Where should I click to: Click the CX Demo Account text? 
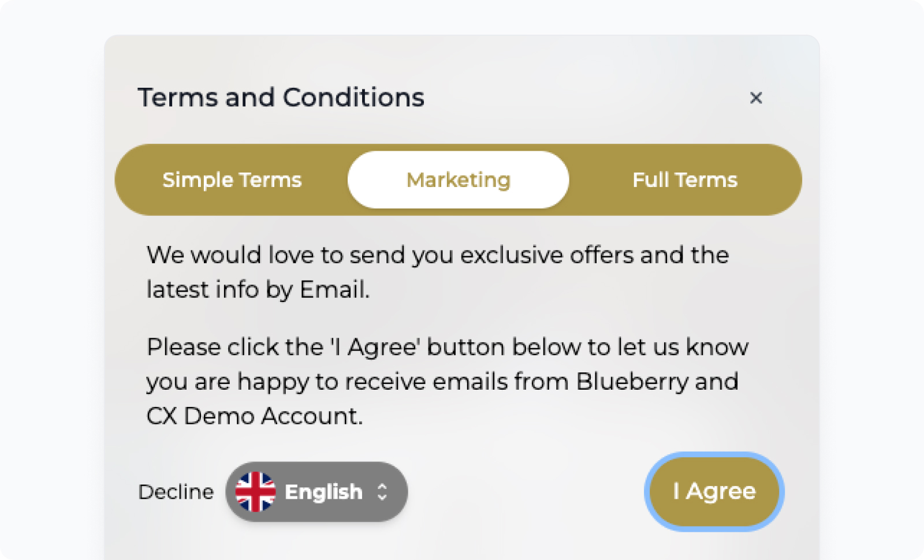tap(254, 416)
